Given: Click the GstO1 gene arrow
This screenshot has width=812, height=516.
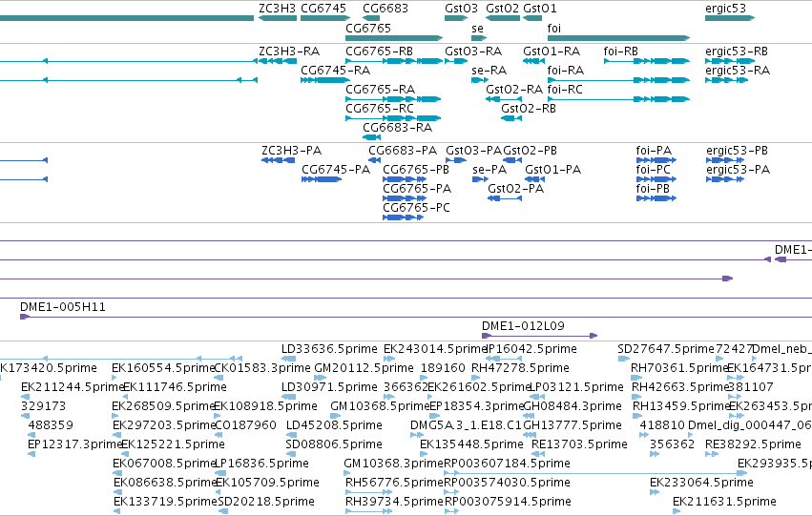Looking at the screenshot, I should 532,18.
